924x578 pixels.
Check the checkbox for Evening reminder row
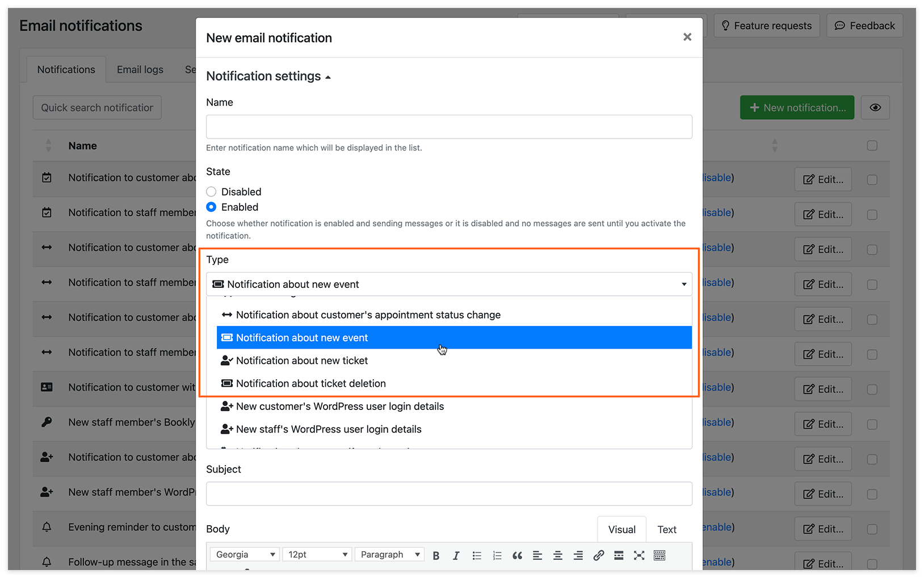(x=872, y=529)
